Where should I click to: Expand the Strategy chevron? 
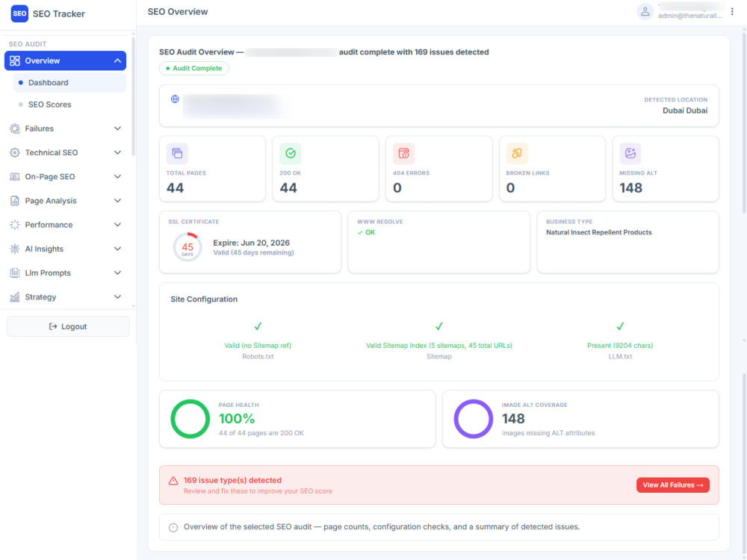pyautogui.click(x=118, y=297)
